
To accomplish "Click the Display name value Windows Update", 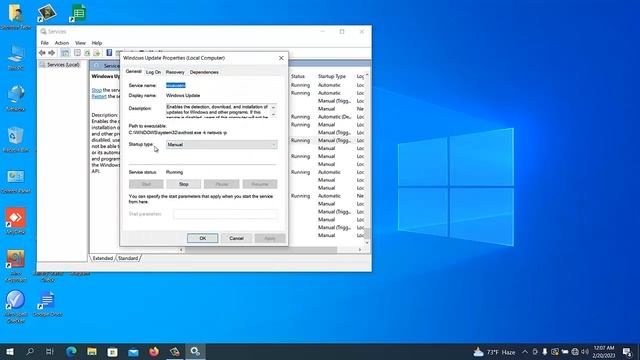I will (183, 96).
